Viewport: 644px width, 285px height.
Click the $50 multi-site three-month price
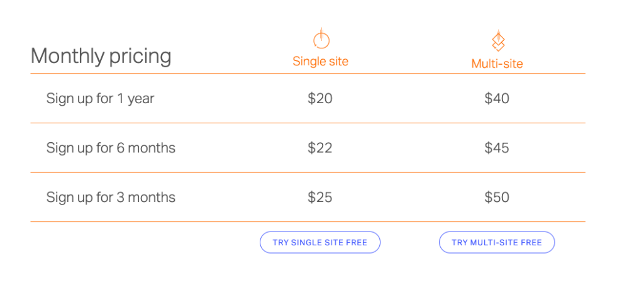pos(497,198)
